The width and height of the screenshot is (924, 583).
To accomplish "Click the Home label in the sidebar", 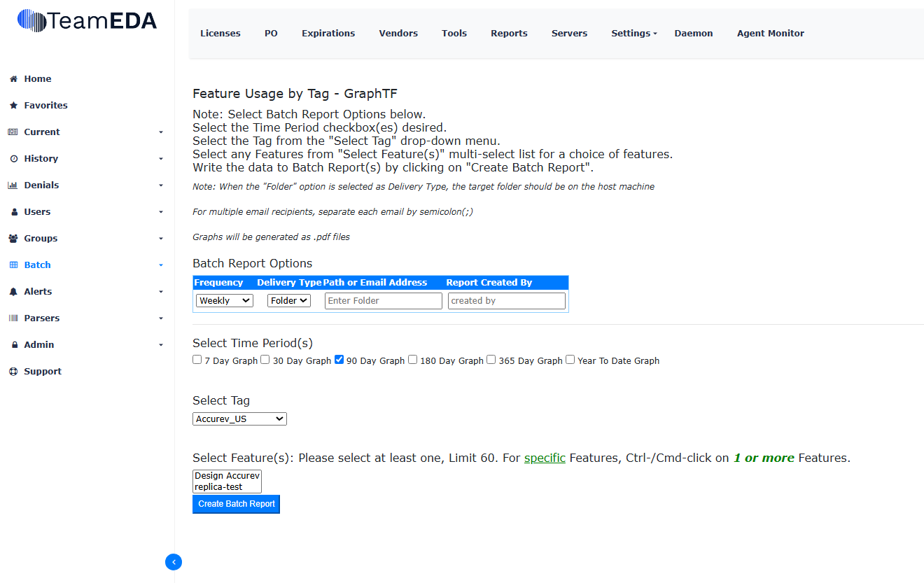I will pyautogui.click(x=38, y=79).
